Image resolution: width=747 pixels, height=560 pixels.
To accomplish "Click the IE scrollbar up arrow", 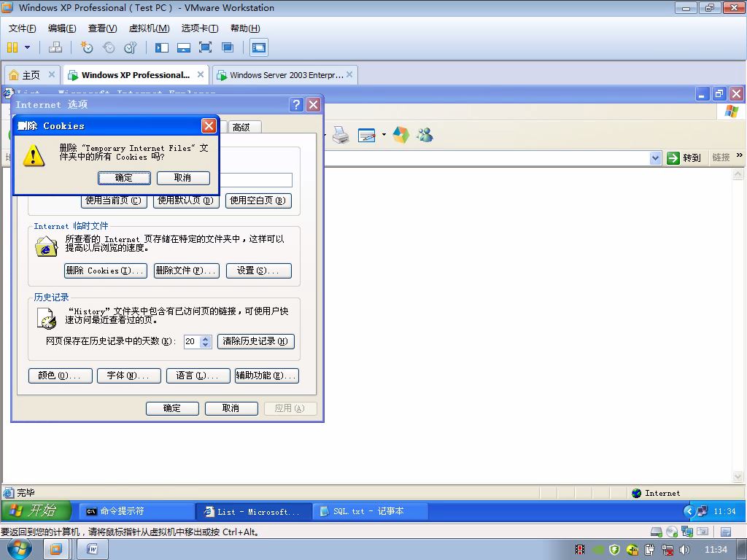I will tap(738, 174).
